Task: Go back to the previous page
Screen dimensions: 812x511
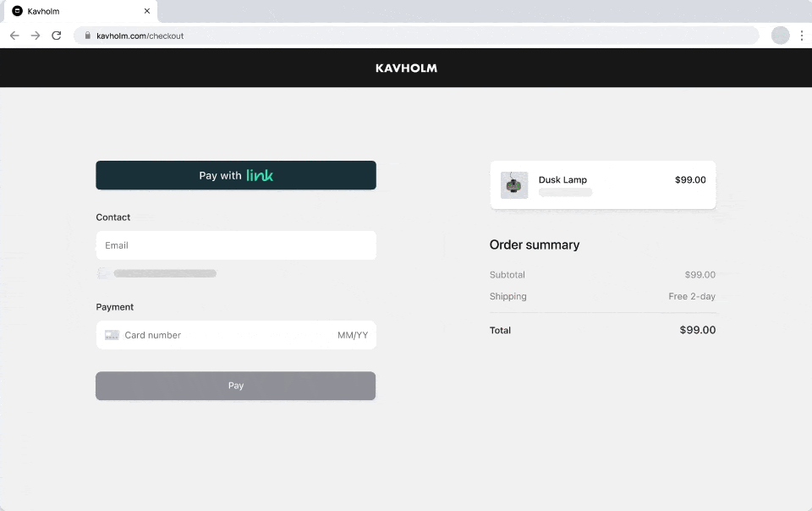Action: tap(14, 36)
